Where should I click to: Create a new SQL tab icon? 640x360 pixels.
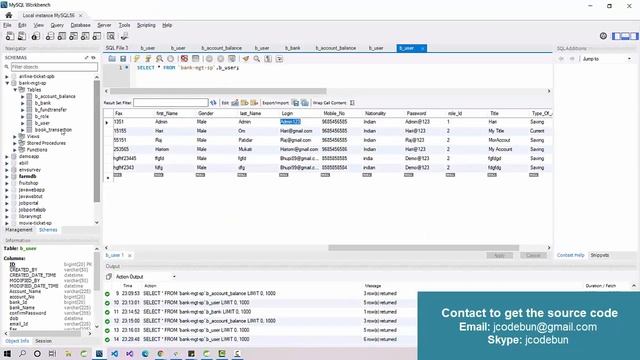10,36
